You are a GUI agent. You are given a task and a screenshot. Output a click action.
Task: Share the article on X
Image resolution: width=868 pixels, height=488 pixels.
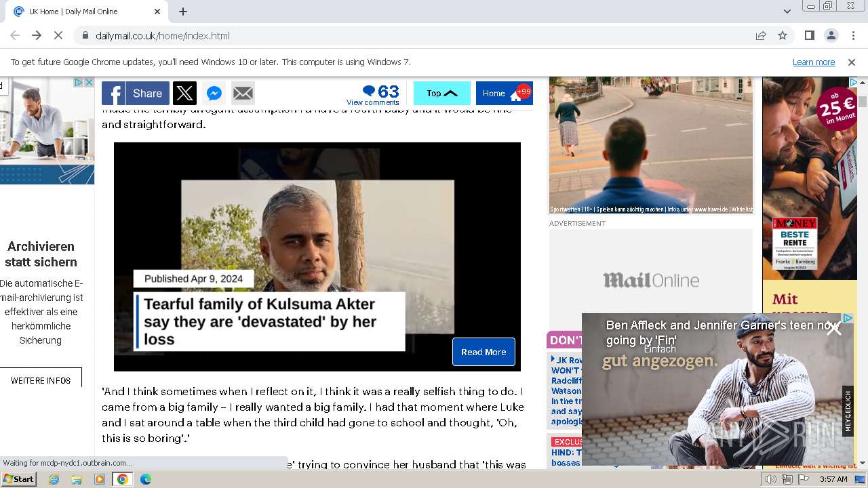[184, 94]
